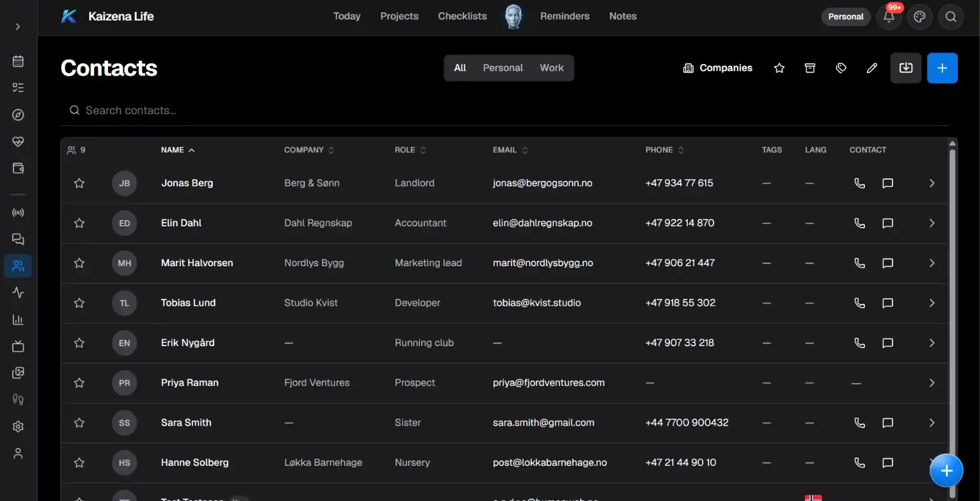Click the Personal workspace pill
The image size is (980, 501).
click(x=846, y=17)
